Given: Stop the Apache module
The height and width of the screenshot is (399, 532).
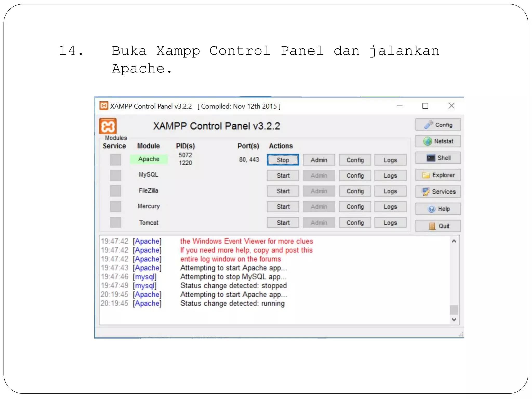Looking at the screenshot, I should click(x=283, y=160).
